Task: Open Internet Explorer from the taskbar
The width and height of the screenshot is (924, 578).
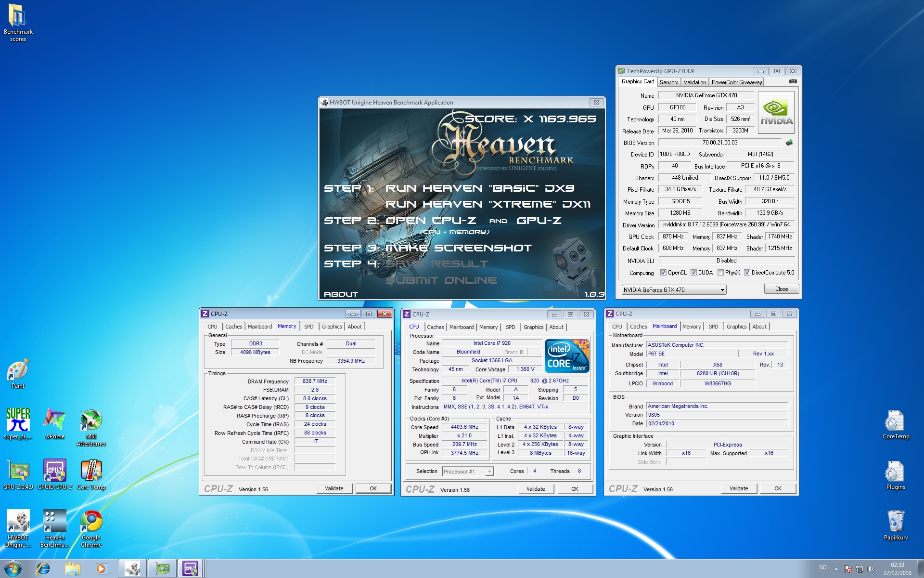Action: (x=43, y=568)
